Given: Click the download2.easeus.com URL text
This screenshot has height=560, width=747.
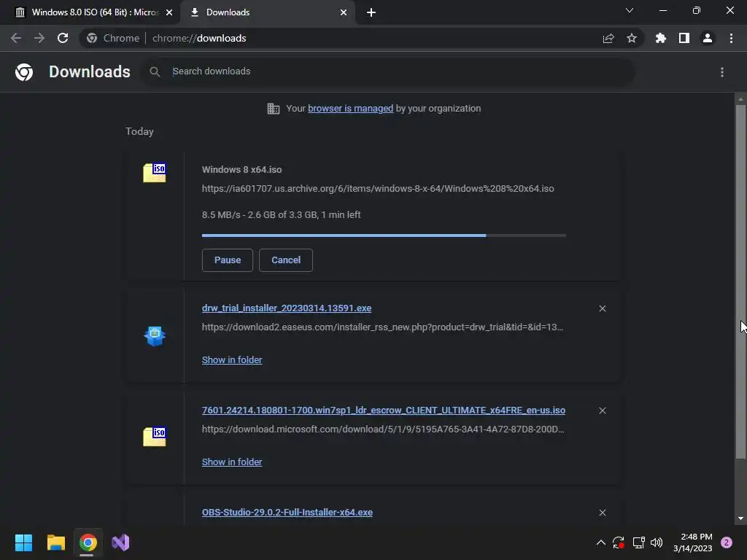Looking at the screenshot, I should point(382,327).
